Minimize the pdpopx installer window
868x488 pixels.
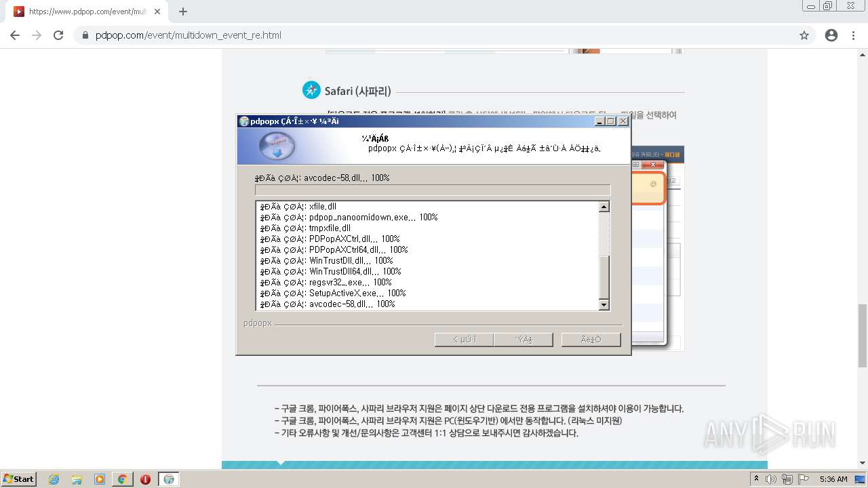pos(599,121)
